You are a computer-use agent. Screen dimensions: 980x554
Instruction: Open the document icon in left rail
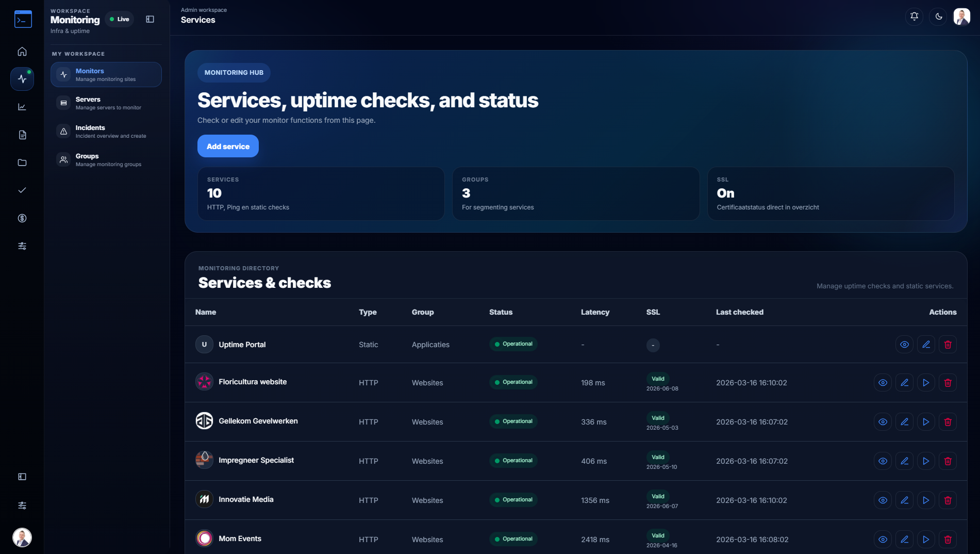pyautogui.click(x=22, y=135)
